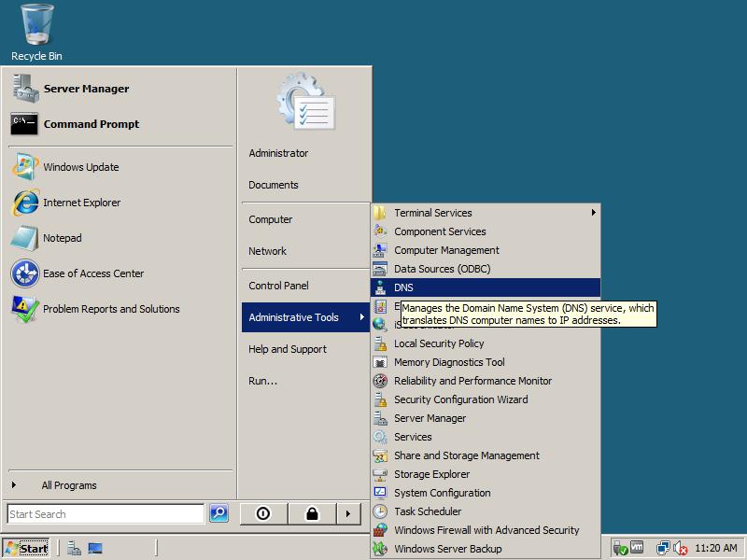Open Computer from Start menu
Screen dimensions: 747x560
click(271, 219)
